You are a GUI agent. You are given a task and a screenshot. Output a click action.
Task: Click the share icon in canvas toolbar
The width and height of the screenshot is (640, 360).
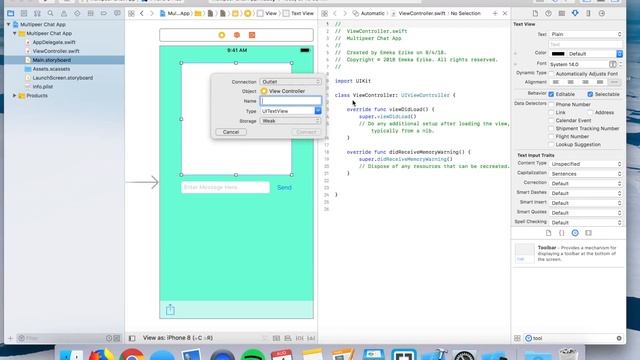pos(170,310)
